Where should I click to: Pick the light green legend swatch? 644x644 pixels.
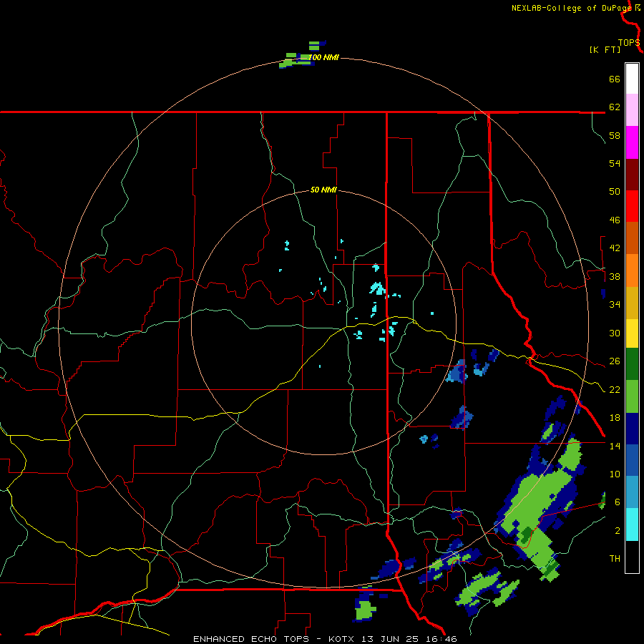coord(632,396)
